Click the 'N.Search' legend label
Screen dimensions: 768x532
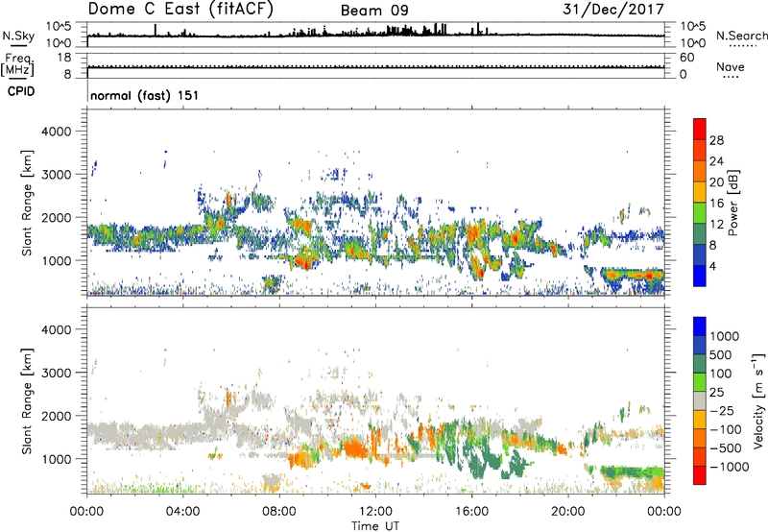point(741,36)
